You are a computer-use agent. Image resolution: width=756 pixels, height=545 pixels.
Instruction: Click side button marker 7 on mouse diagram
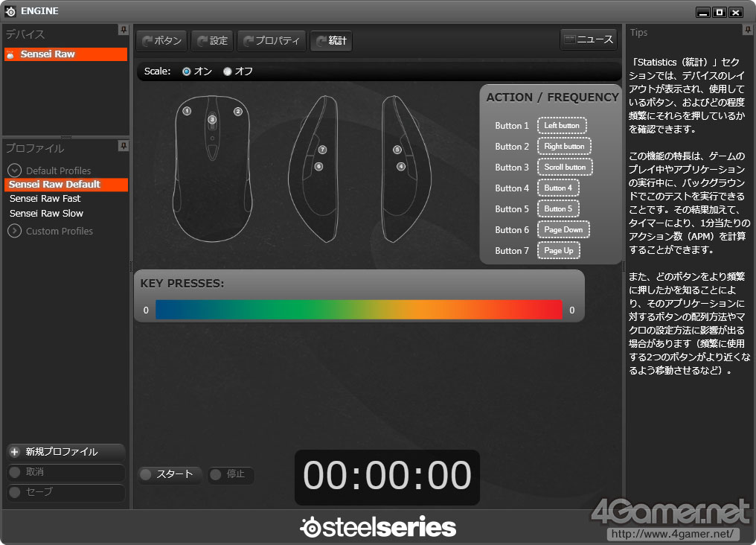[322, 150]
